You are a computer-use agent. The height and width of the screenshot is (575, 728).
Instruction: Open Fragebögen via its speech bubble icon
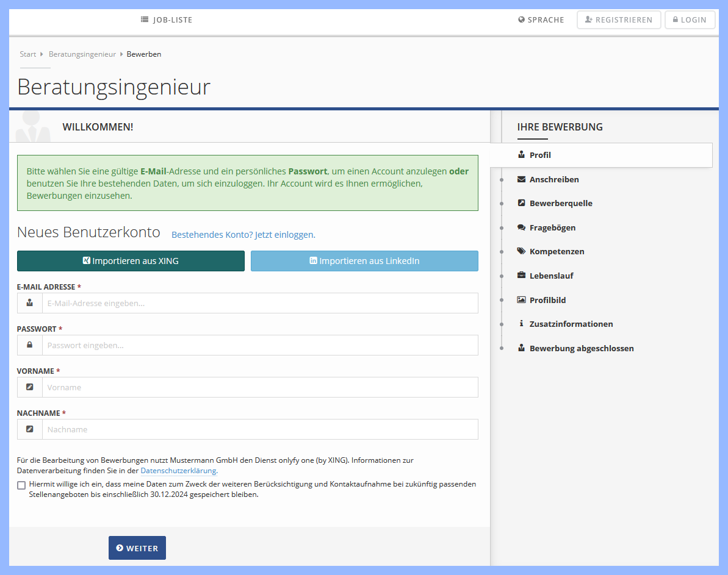[520, 227]
